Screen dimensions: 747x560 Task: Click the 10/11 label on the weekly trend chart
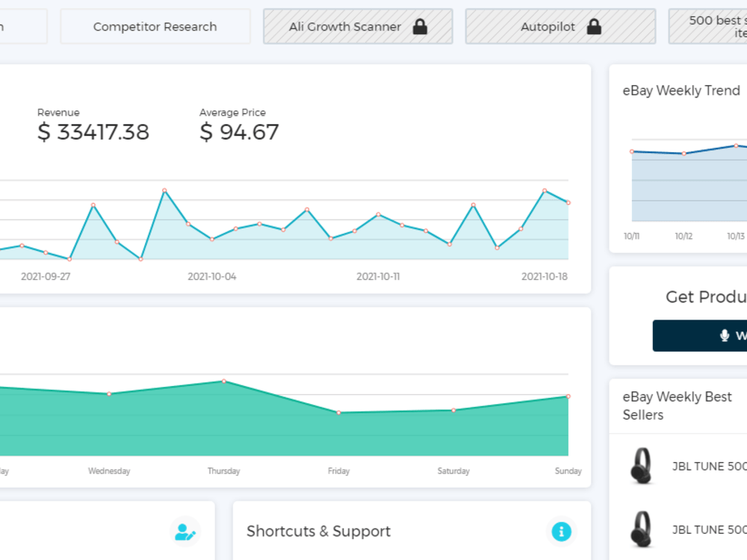[x=632, y=236]
